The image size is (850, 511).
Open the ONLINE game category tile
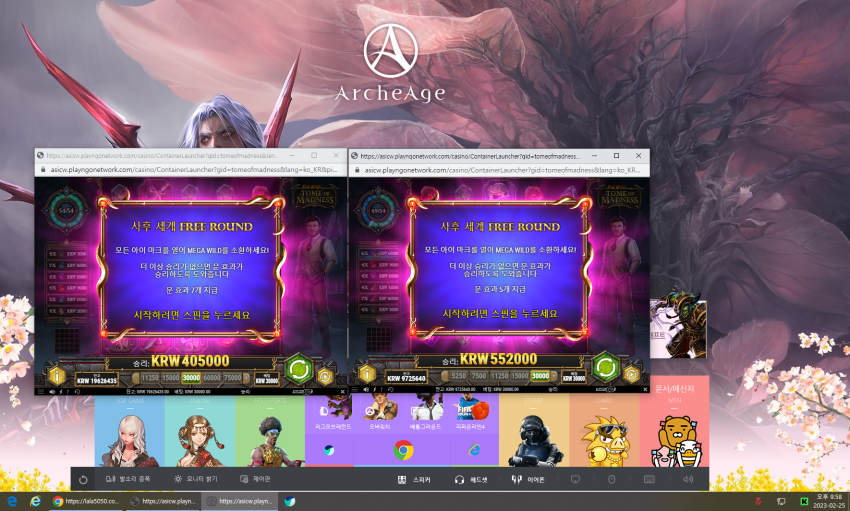[x=199, y=431]
